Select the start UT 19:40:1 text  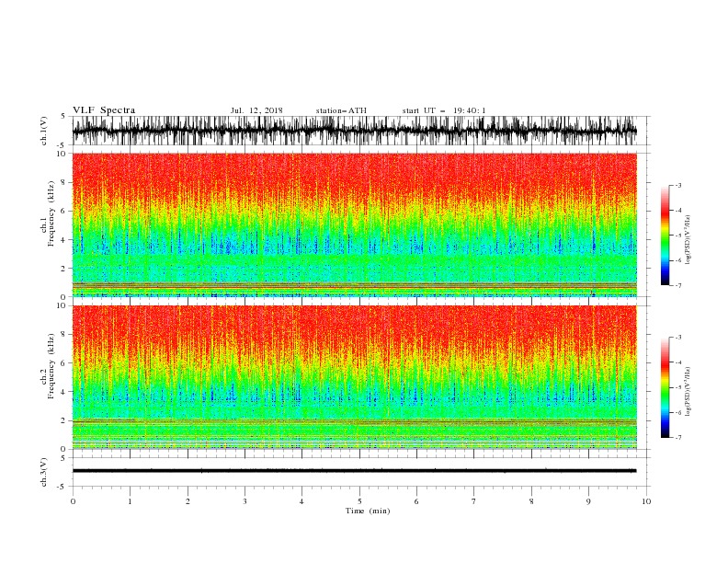point(444,110)
